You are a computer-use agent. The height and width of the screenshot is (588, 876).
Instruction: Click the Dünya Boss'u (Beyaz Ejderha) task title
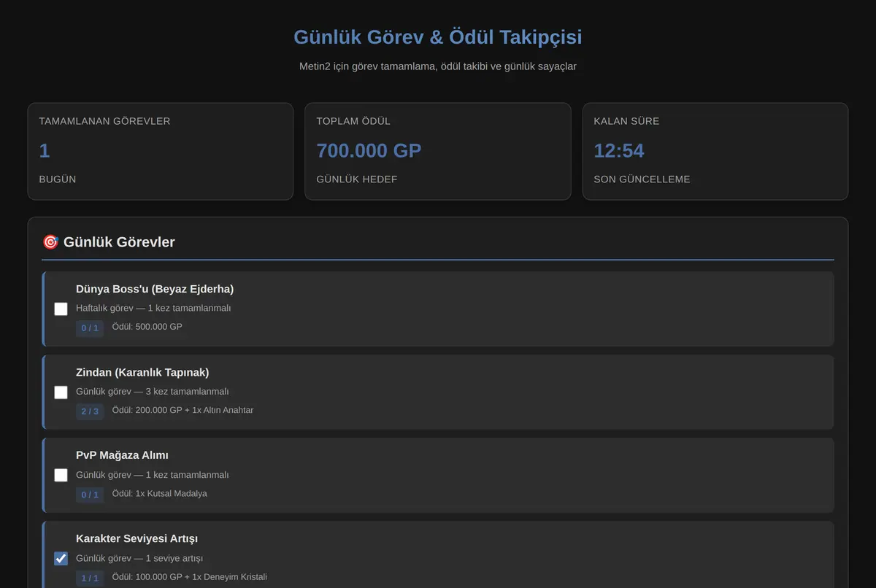click(155, 289)
